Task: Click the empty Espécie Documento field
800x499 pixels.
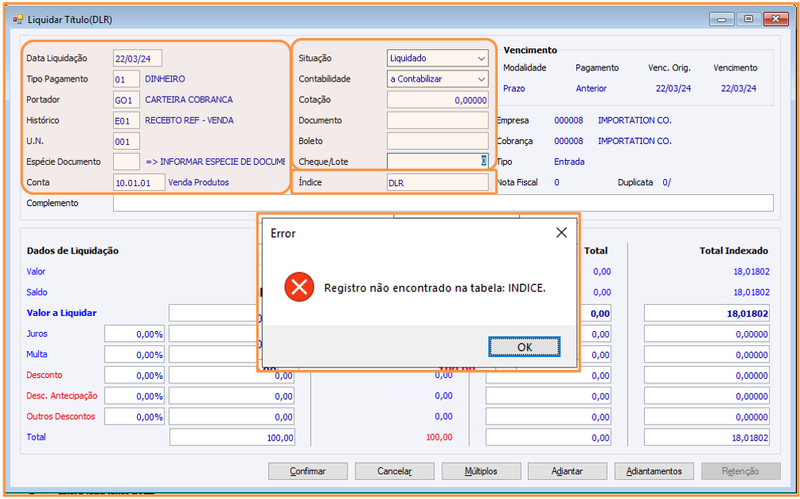Action: [127, 162]
